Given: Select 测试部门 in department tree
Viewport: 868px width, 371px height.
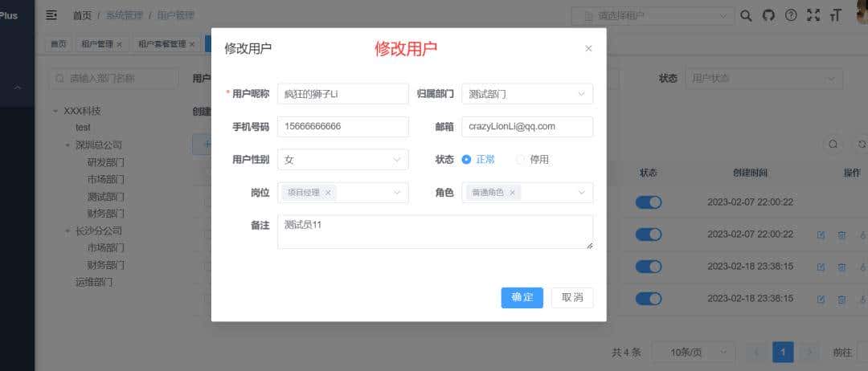Looking at the screenshot, I should pos(106,197).
